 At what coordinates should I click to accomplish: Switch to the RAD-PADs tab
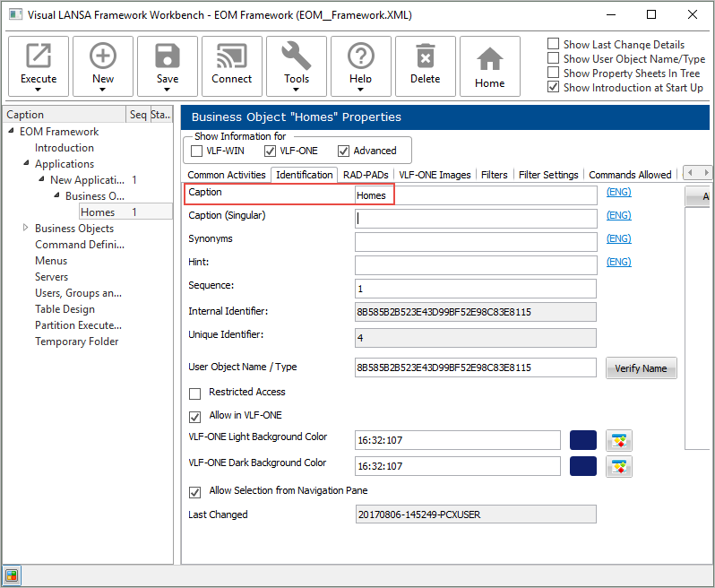[366, 175]
